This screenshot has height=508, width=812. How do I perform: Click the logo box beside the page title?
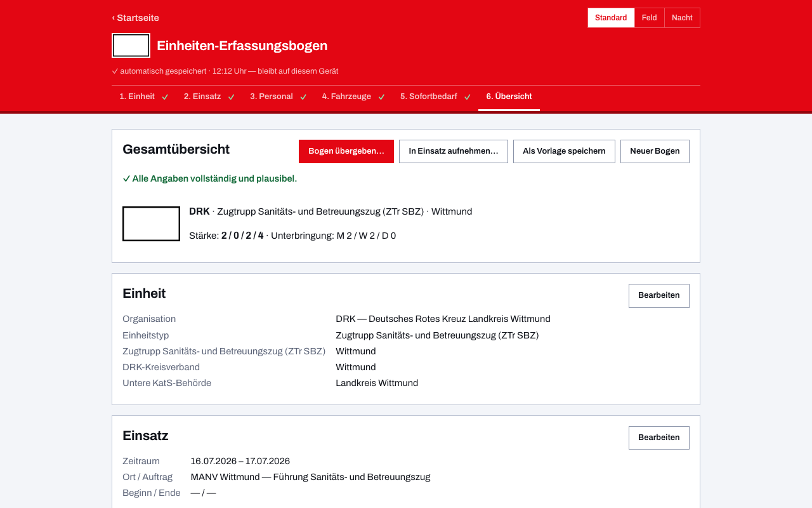131,46
